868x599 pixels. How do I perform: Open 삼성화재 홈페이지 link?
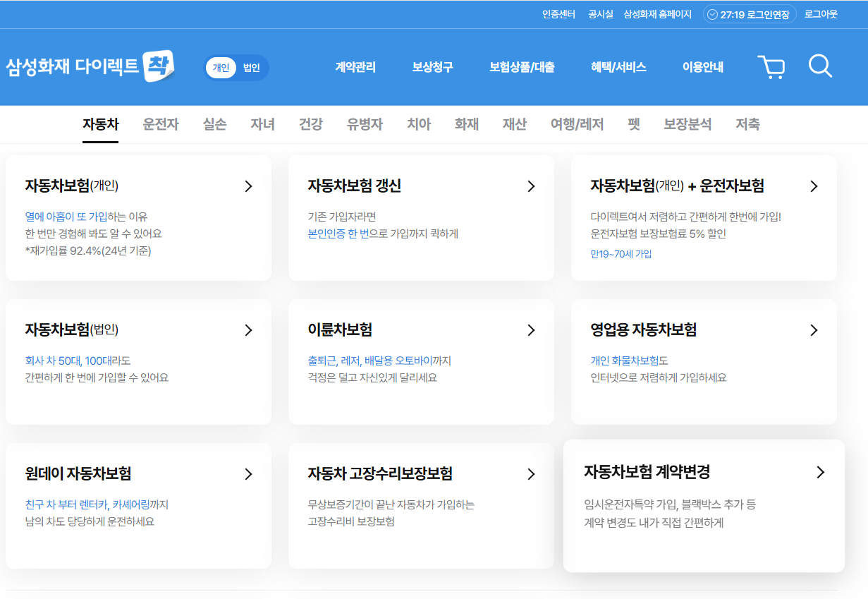(x=657, y=14)
